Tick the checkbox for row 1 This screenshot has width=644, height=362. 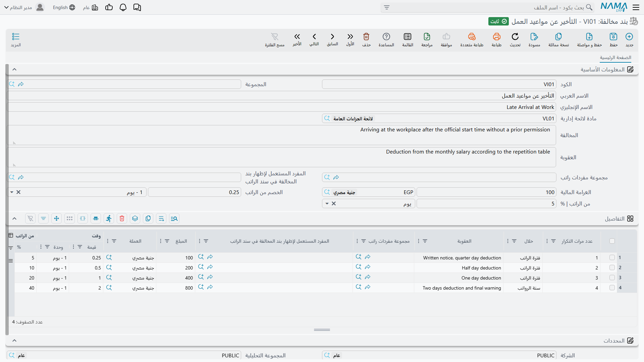[612, 257]
